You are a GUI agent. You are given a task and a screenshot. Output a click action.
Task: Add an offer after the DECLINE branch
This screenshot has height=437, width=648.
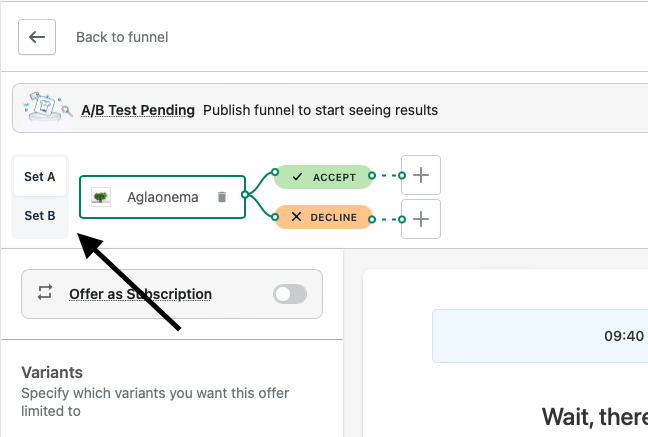[421, 219]
